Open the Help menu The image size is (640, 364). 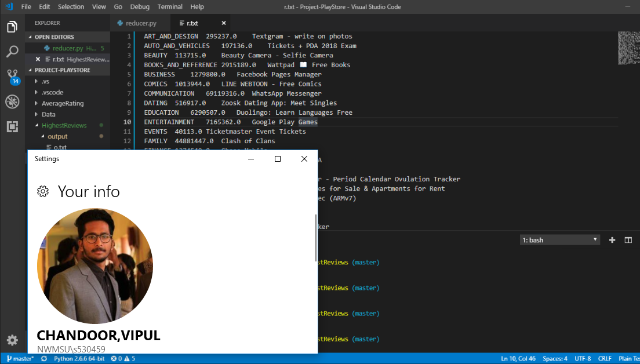197,7
